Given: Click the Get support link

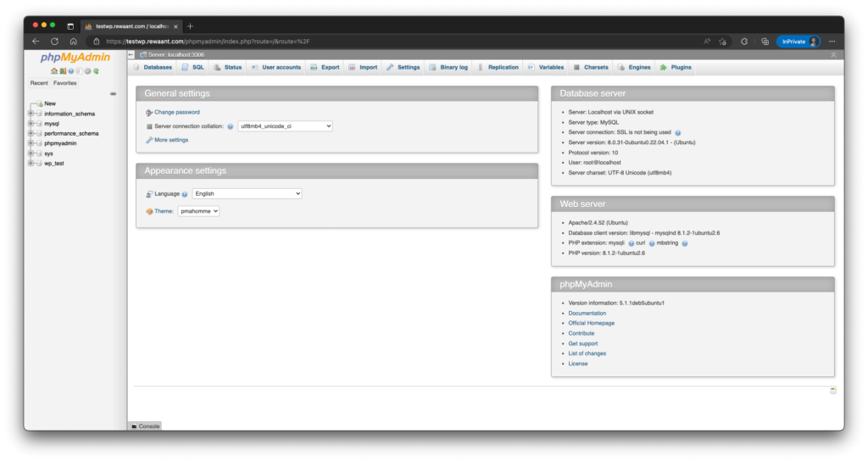Looking at the screenshot, I should (583, 343).
